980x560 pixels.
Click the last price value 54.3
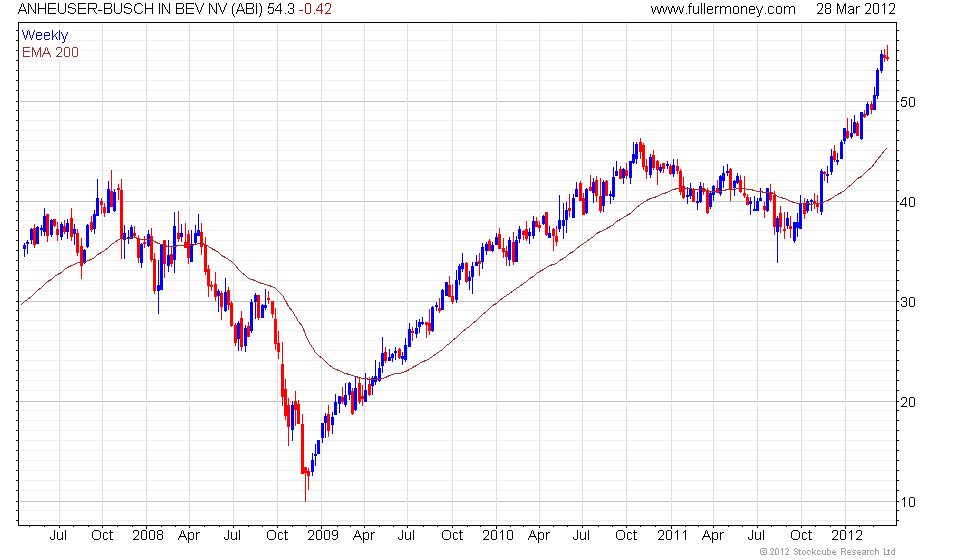click(281, 9)
